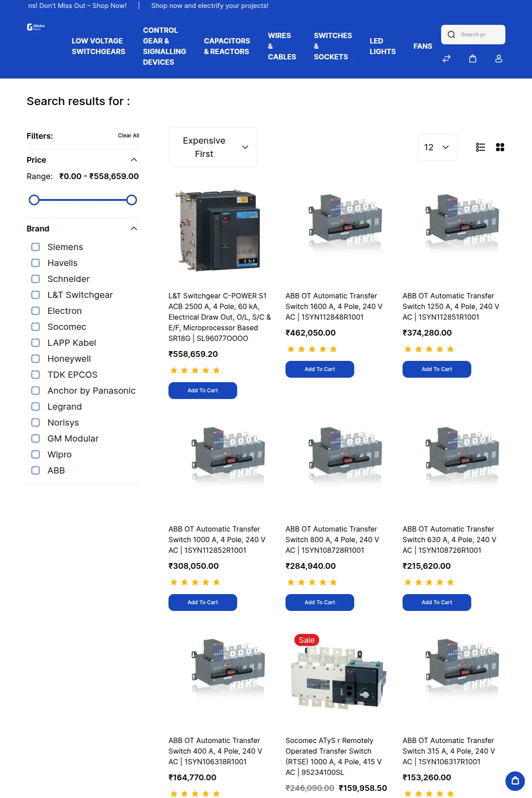Add ABB 630 A transfer switch to cart
The height and width of the screenshot is (798, 532).
(437, 602)
